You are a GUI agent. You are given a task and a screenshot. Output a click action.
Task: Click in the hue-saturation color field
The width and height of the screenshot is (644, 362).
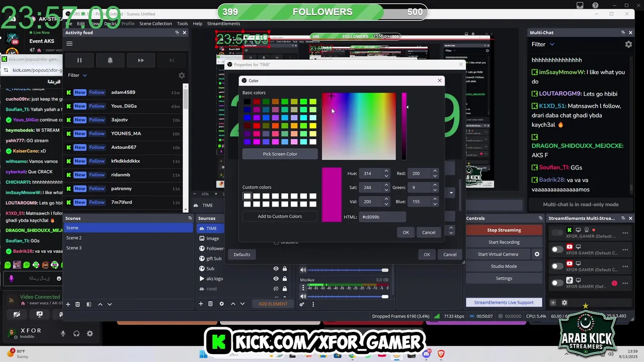coord(359,126)
